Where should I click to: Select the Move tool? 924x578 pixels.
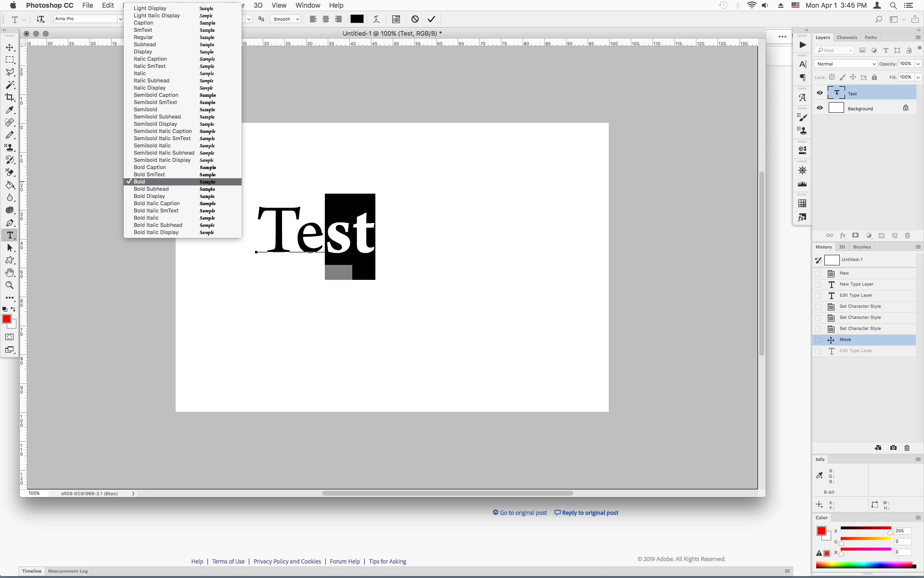click(x=10, y=47)
